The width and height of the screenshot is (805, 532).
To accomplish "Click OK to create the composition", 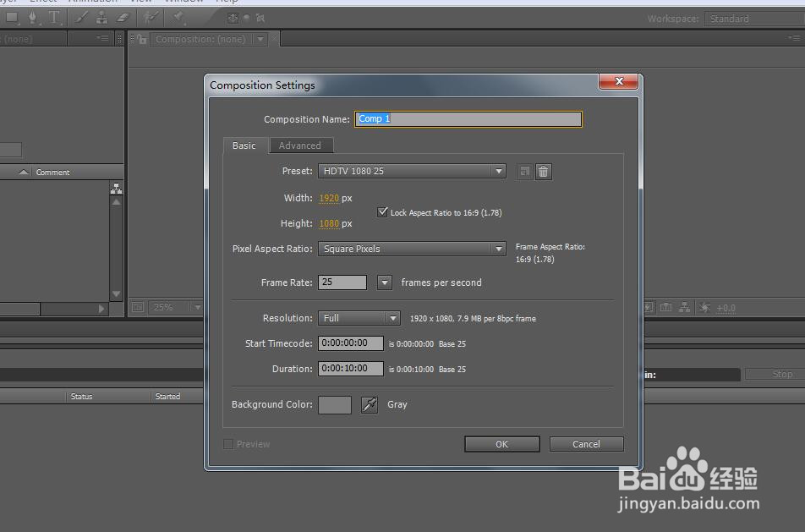I will point(501,444).
